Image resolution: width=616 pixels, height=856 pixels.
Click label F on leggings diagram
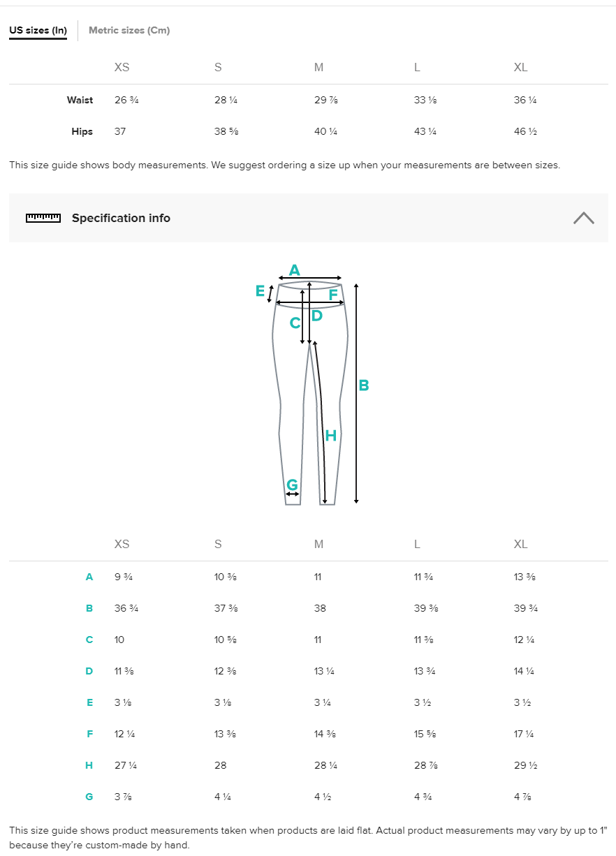[334, 295]
